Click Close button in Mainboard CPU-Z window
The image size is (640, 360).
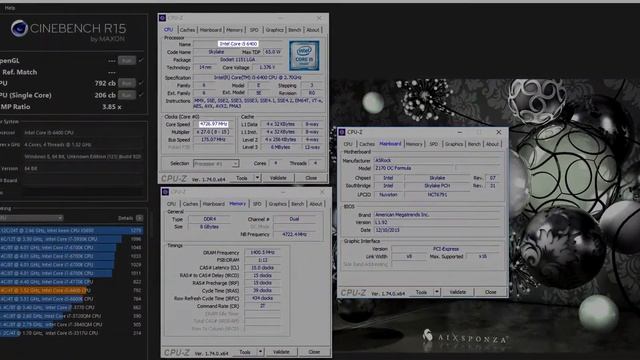click(491, 292)
